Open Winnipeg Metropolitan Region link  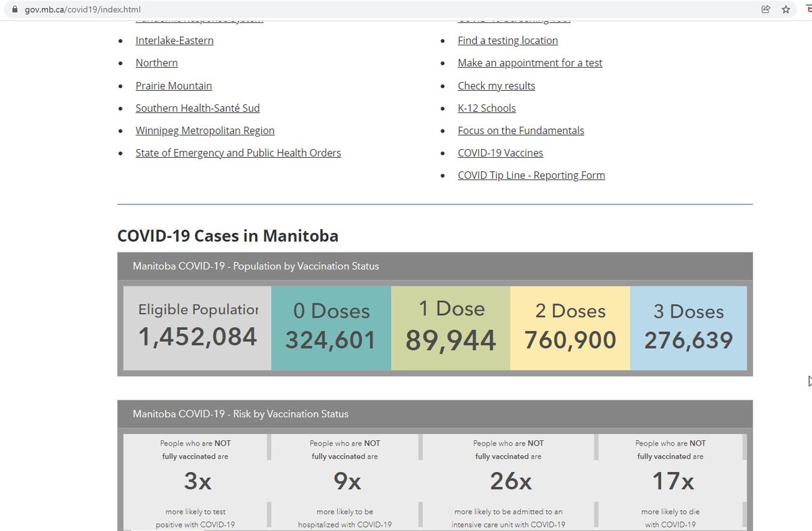coord(205,131)
